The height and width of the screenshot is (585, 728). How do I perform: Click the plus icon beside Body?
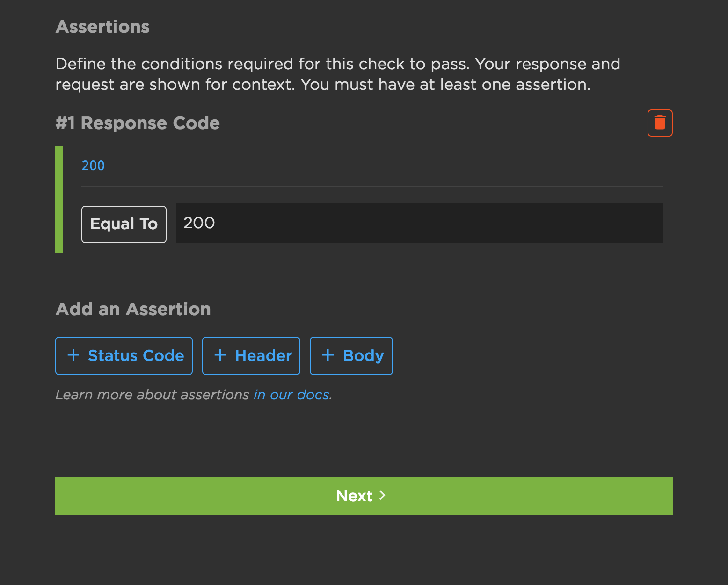tap(328, 355)
